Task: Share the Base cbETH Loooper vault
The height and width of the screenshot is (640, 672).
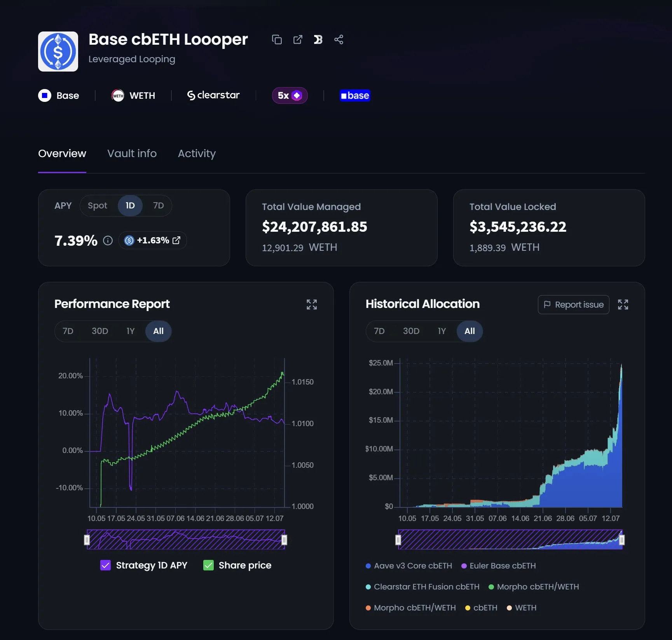Action: [339, 40]
